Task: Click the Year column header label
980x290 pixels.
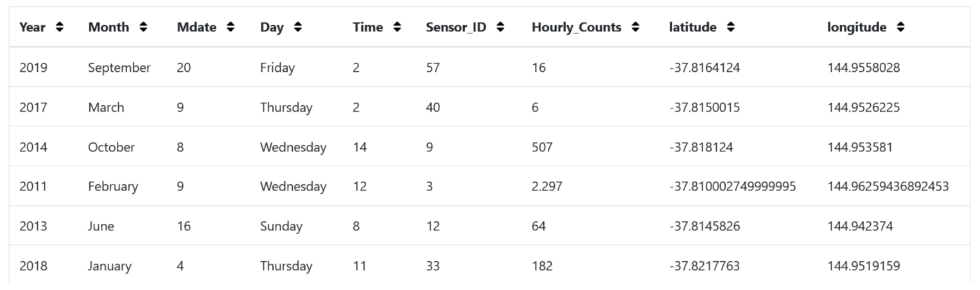Action: pos(33,27)
